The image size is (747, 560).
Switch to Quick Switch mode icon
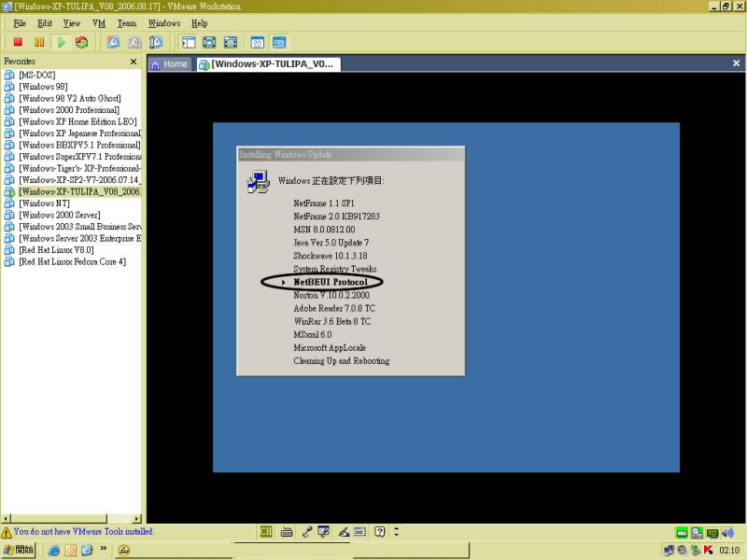point(209,42)
